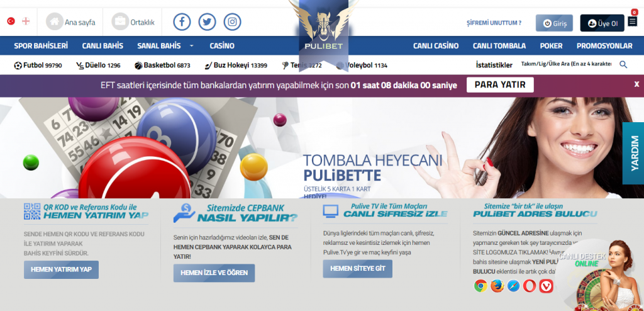
Task: Click Hemen İzle ve Öğren button
Action: pos(214,273)
